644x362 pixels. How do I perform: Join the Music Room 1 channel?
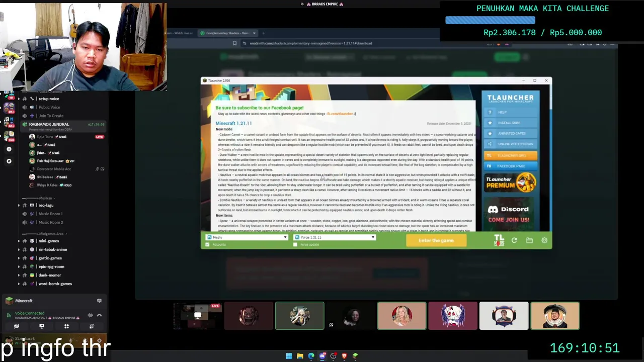click(x=50, y=214)
